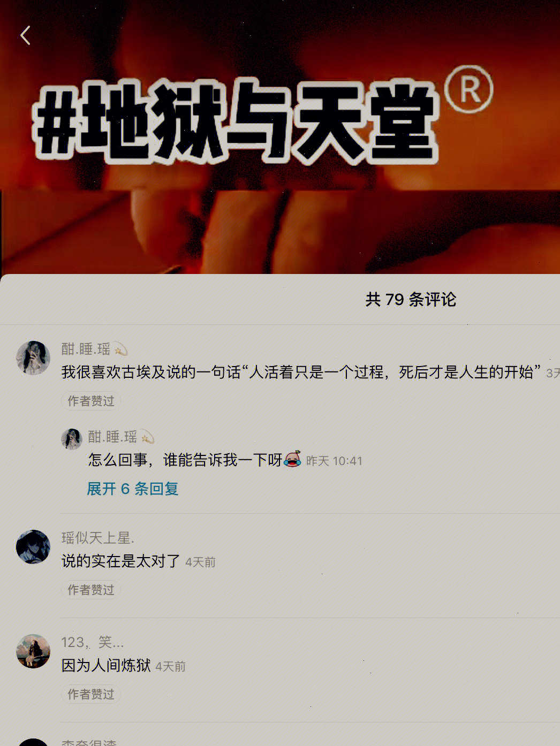View 瑶似天上星's profile avatar
Viewport: 560px width, 746px height.
pyautogui.click(x=33, y=547)
